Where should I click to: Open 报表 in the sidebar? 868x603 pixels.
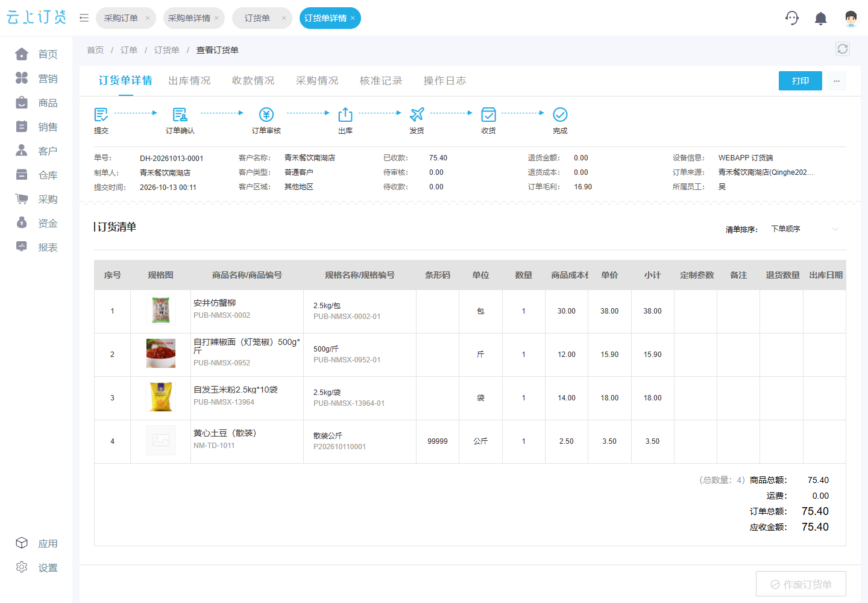pyautogui.click(x=36, y=247)
